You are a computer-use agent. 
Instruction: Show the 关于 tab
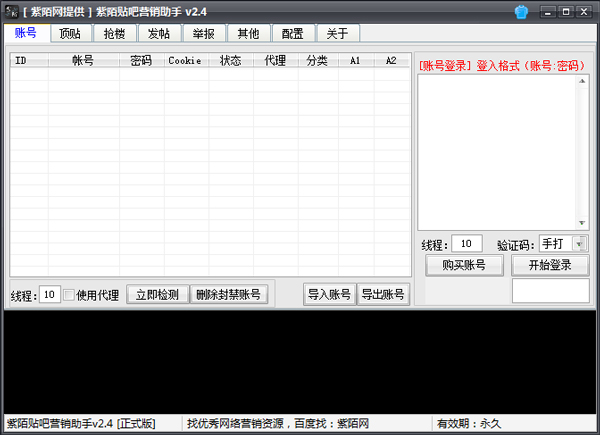pyautogui.click(x=337, y=33)
